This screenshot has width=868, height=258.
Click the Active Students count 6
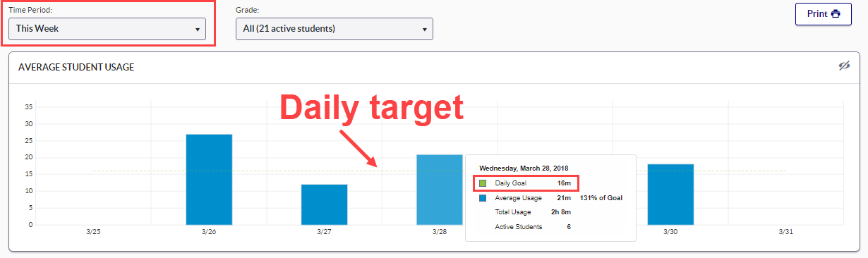(x=569, y=227)
